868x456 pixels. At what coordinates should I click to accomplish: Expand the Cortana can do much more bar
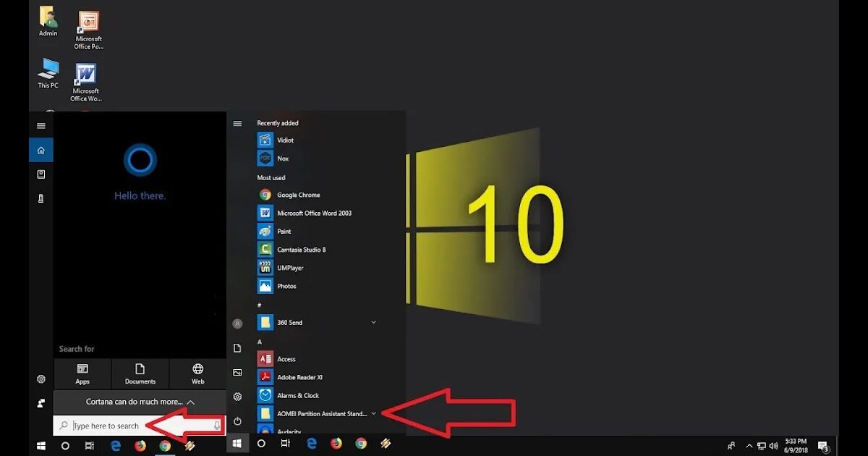pos(140,402)
